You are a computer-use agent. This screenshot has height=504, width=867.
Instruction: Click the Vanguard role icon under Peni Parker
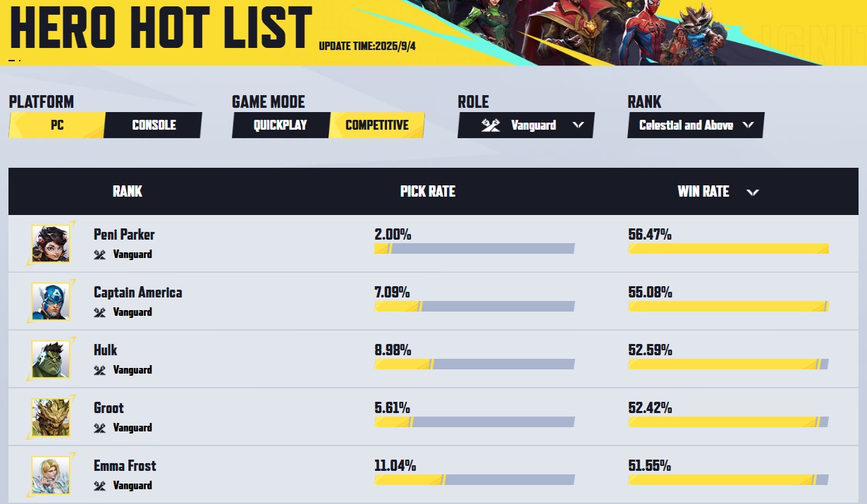click(x=100, y=254)
